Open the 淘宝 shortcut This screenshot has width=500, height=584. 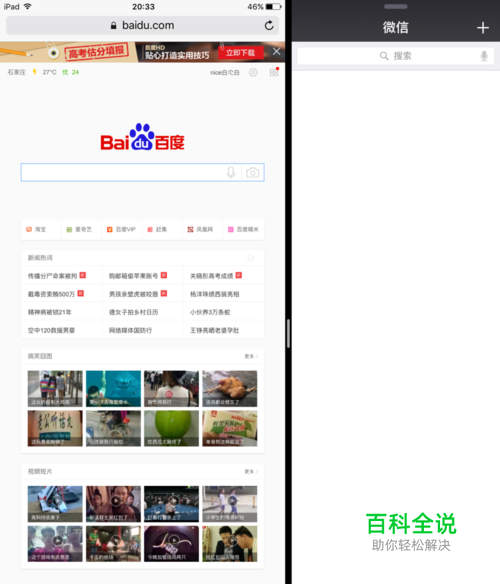click(x=41, y=229)
